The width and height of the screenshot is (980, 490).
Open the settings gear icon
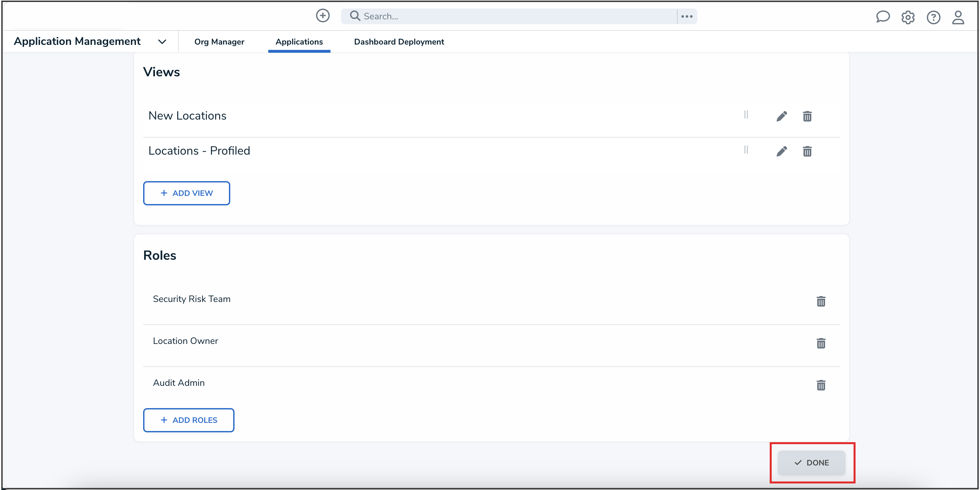[x=908, y=17]
